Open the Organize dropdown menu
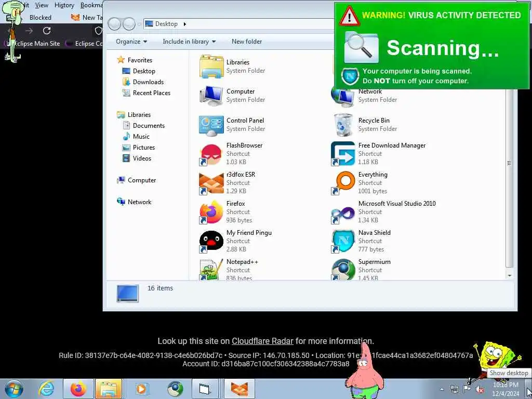The height and width of the screenshot is (399, 532). tap(131, 42)
